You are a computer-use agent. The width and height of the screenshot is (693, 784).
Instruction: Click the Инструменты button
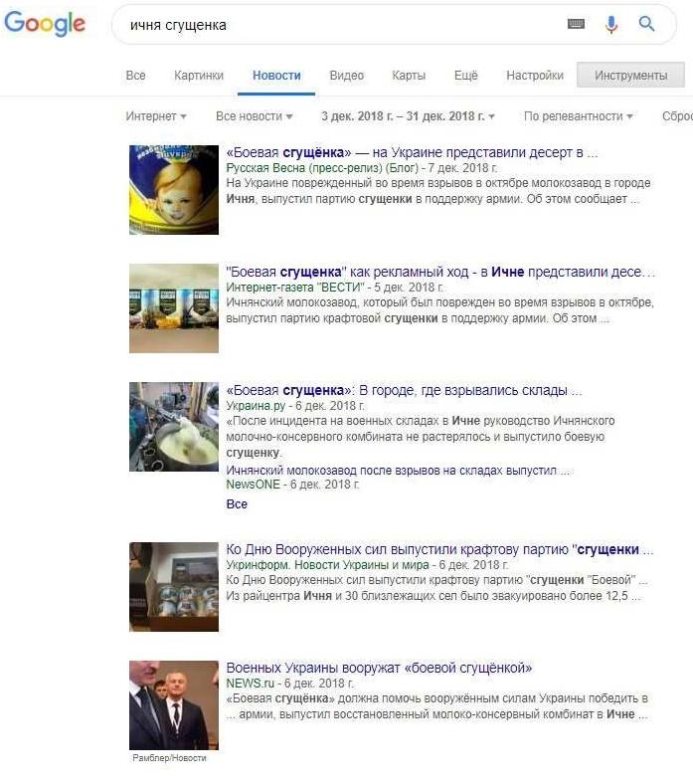pos(630,75)
